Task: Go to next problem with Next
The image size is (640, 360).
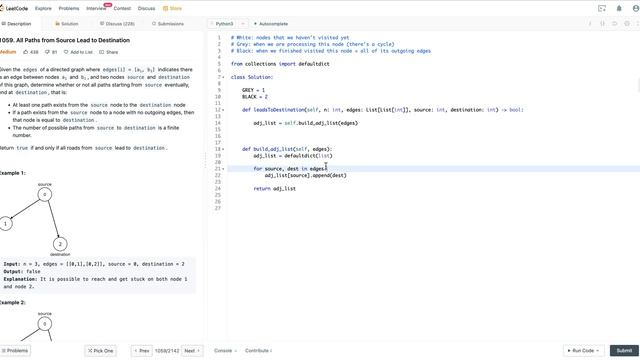Action: click(192, 351)
